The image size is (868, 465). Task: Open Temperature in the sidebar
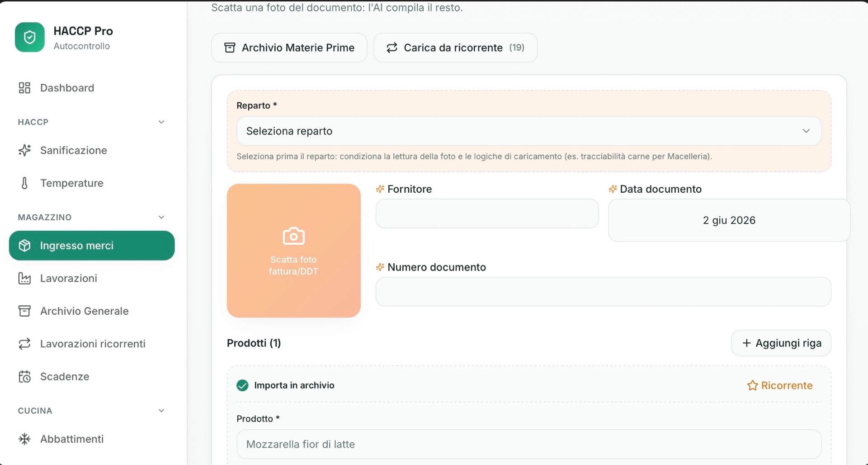point(92,183)
